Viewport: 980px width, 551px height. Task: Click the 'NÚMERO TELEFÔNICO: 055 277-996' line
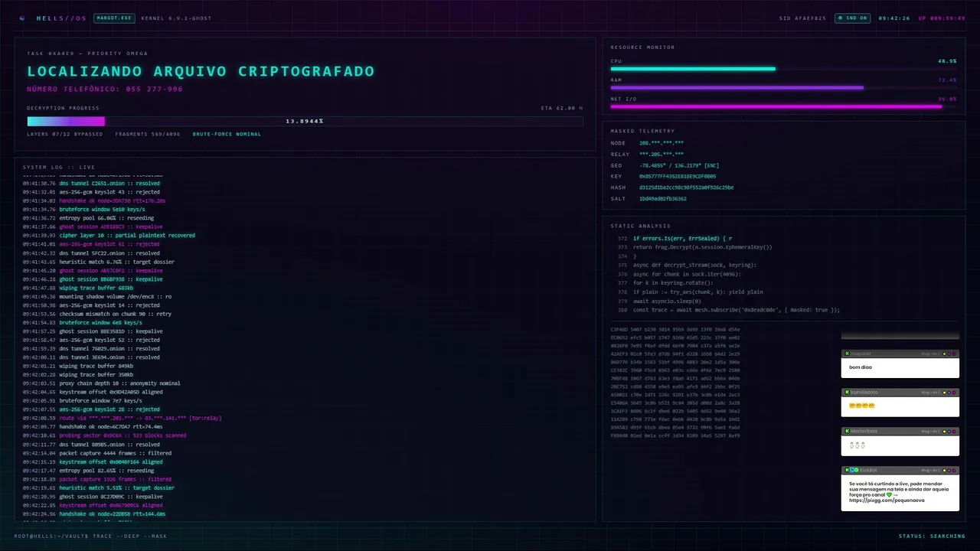(x=105, y=90)
